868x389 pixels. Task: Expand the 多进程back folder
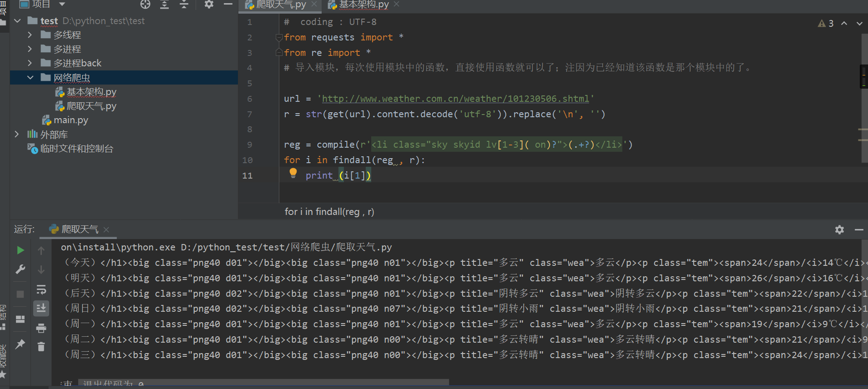pos(30,63)
